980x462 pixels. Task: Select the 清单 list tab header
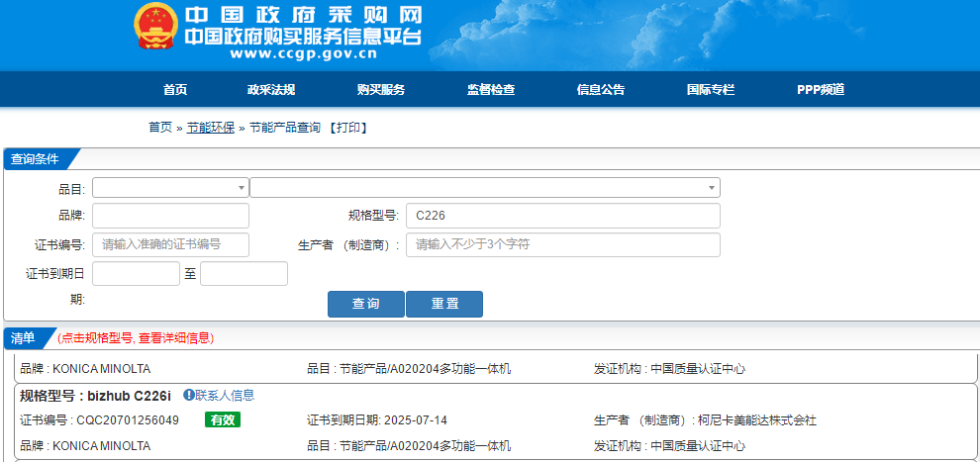25,338
